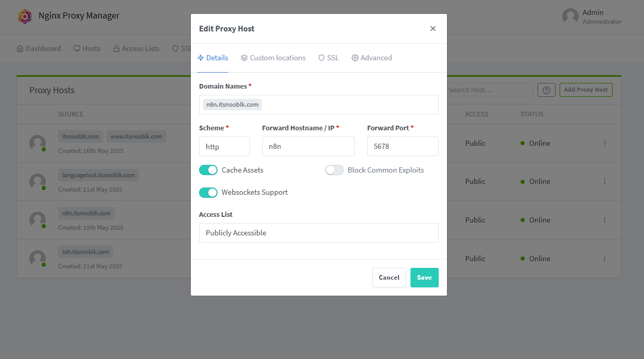Open the Custom locations tab
Screen dimensions: 644x359
tap(273, 58)
